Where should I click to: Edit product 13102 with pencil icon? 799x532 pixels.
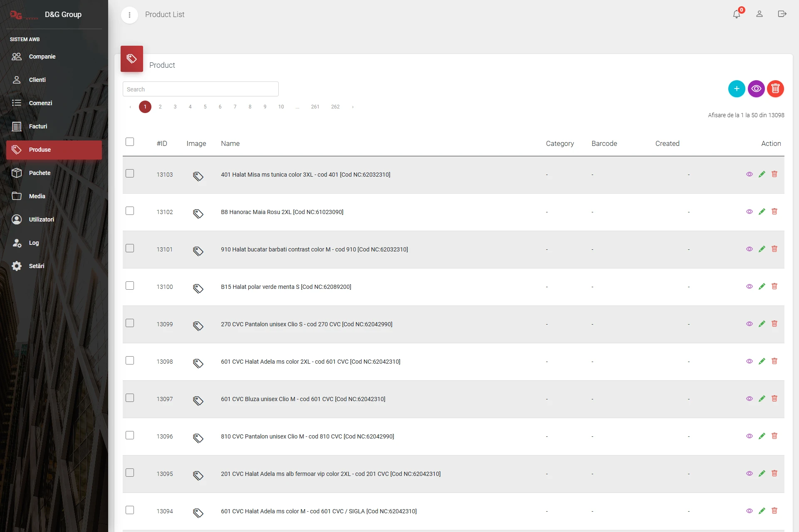[x=762, y=212]
